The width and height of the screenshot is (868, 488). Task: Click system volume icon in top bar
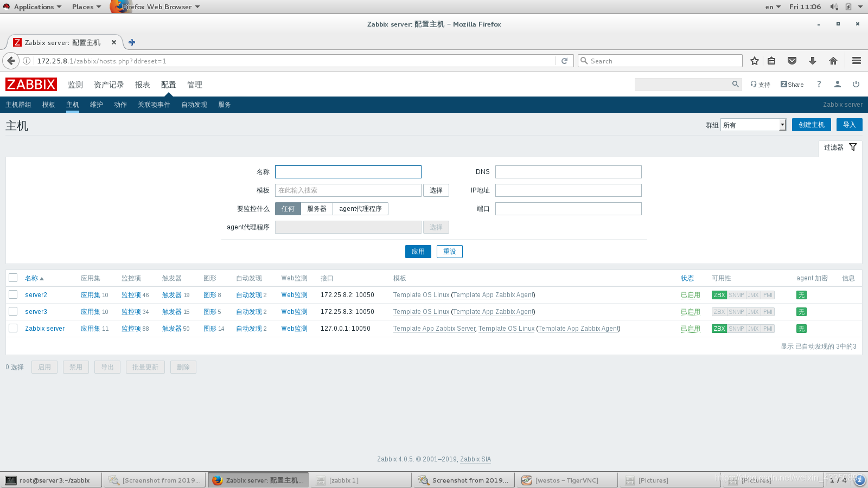point(834,7)
